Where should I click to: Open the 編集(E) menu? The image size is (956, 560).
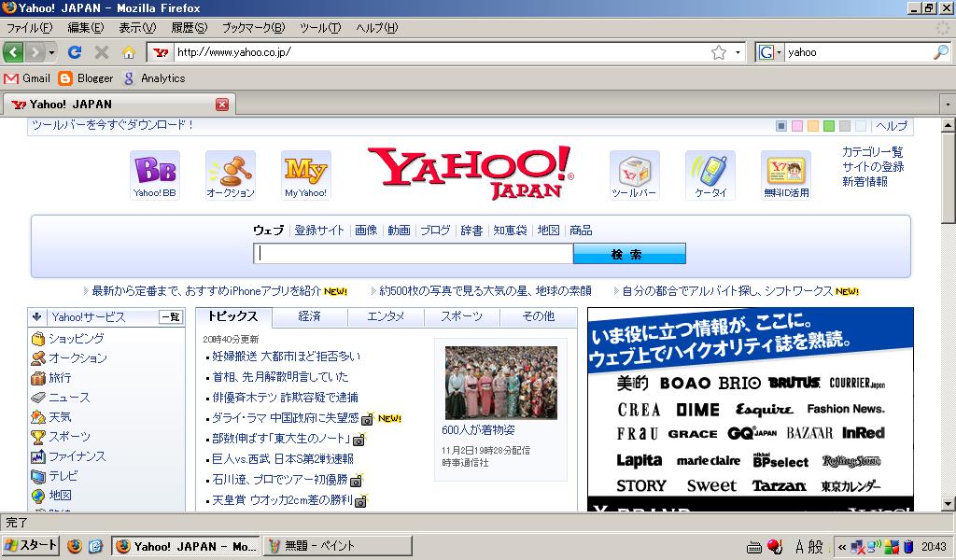[85, 27]
